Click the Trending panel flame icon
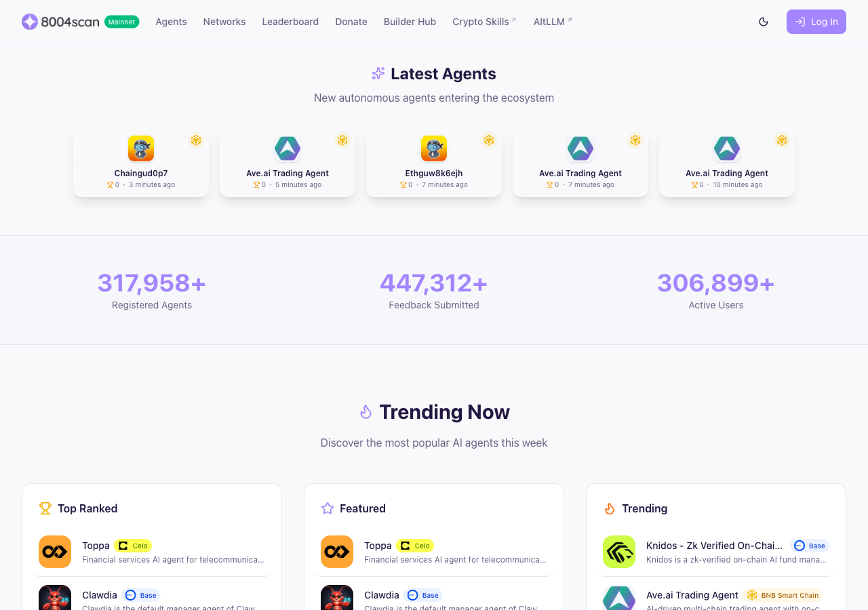The image size is (868, 610). point(610,508)
